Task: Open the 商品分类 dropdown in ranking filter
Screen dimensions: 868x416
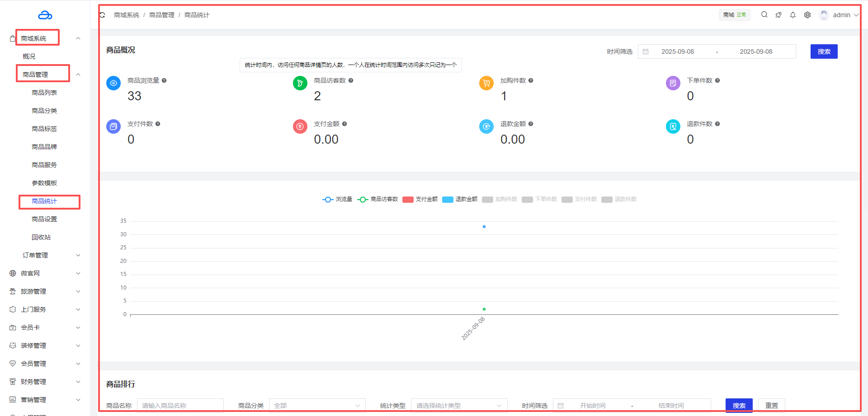Action: [x=317, y=406]
